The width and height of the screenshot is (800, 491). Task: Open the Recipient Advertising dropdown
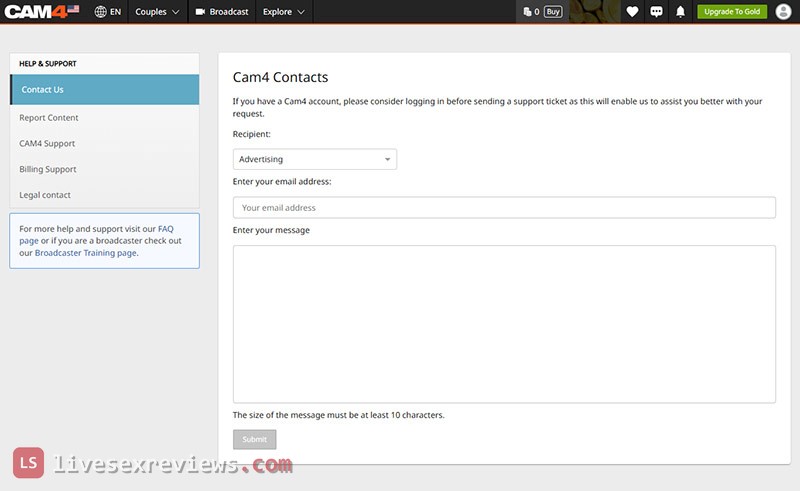point(315,159)
